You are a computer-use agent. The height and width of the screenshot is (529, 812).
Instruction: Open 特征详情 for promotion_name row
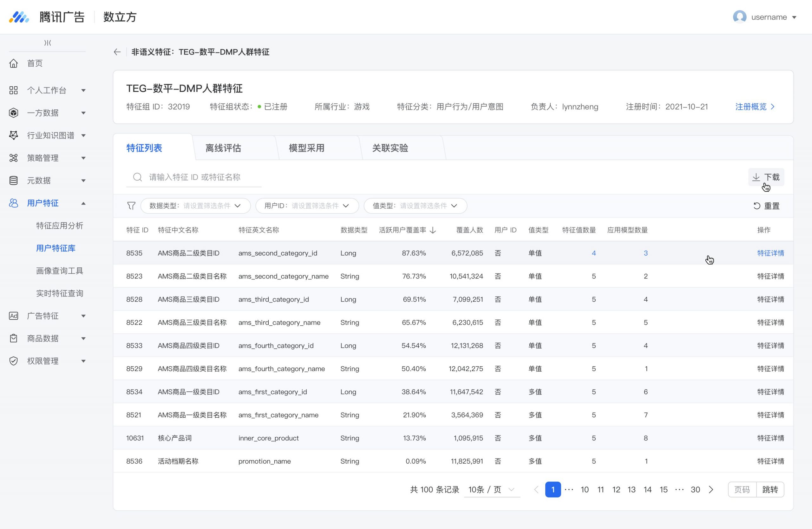tap(770, 461)
